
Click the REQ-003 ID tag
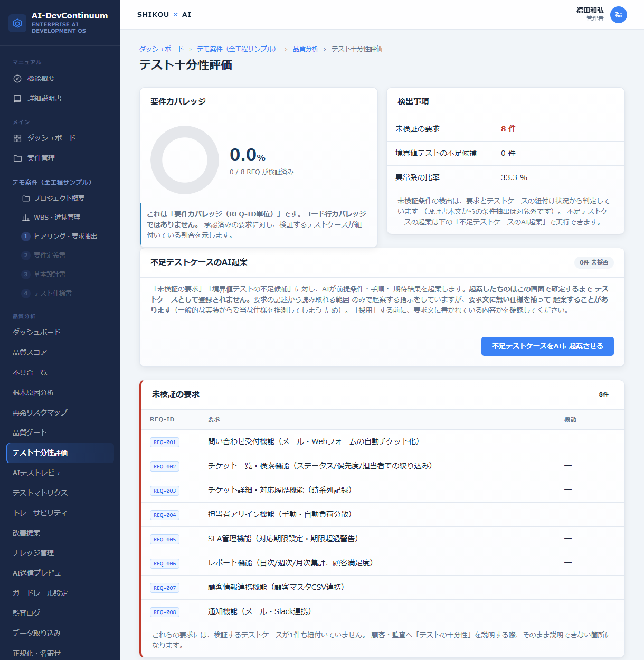(165, 491)
